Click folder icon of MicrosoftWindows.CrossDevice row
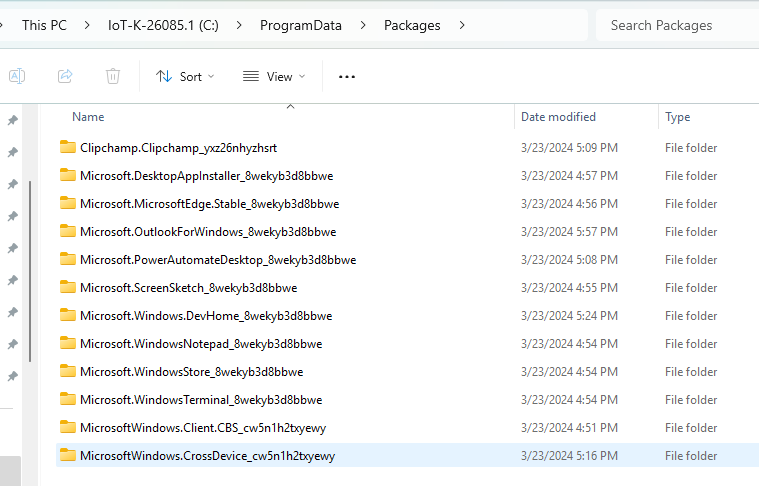The height and width of the screenshot is (486, 759). (x=68, y=455)
